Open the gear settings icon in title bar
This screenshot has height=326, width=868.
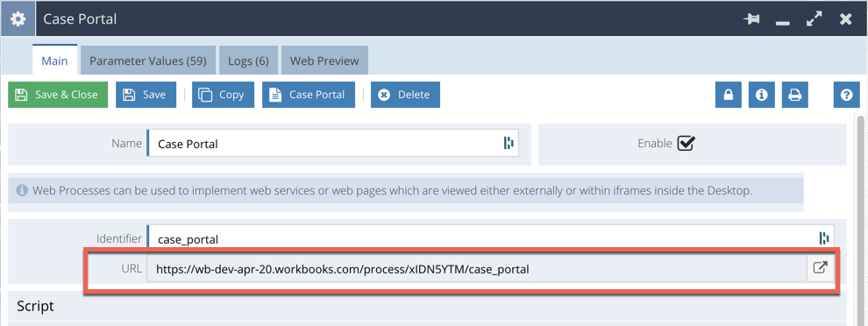(x=18, y=19)
